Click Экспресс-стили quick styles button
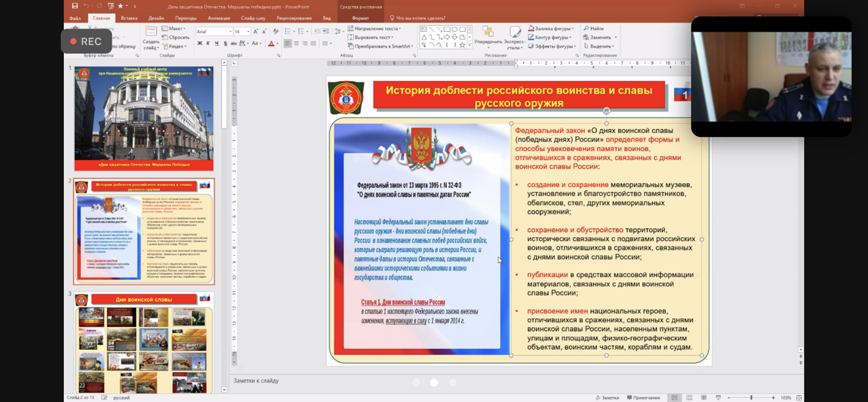This screenshot has width=868, height=402. (x=514, y=38)
